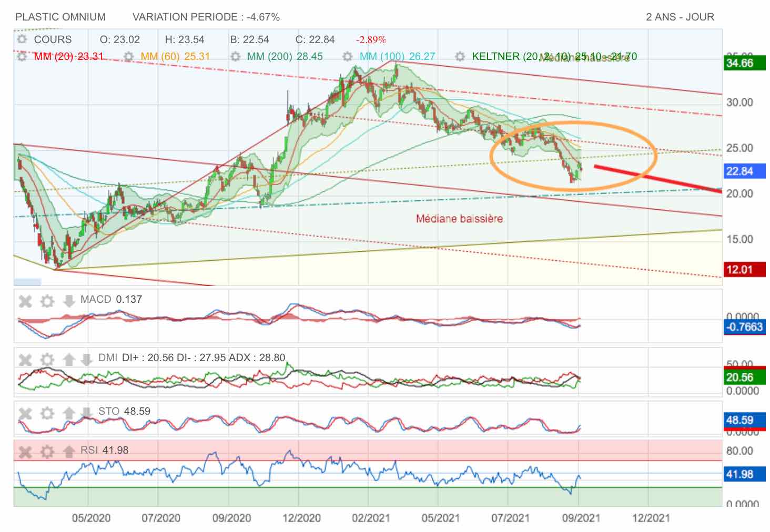Click the MM (200) 28.45 label

click(x=285, y=56)
